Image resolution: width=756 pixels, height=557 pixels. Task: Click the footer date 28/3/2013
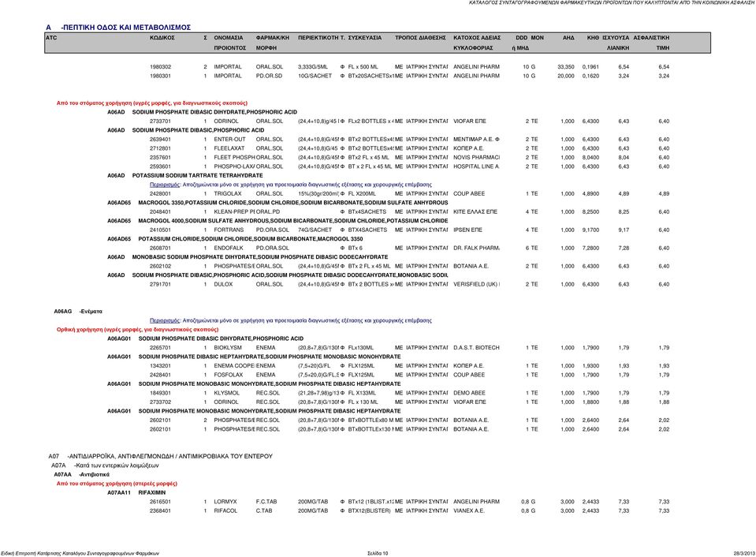(x=744, y=553)
